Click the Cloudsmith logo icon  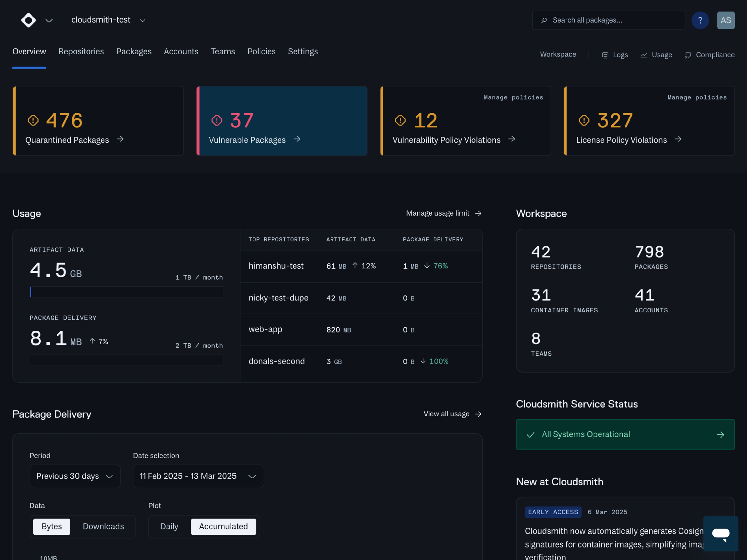28,20
